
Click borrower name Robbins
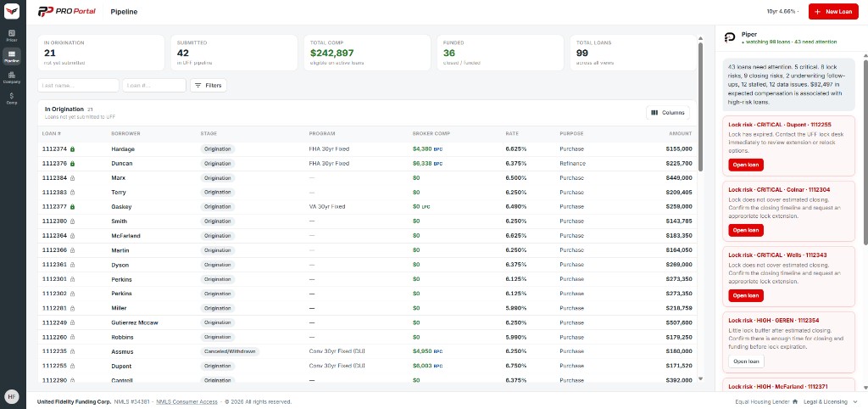point(122,337)
